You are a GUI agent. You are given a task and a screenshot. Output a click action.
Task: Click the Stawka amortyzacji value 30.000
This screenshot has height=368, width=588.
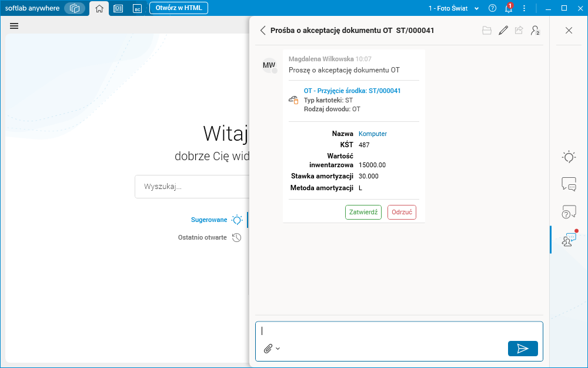tap(368, 176)
